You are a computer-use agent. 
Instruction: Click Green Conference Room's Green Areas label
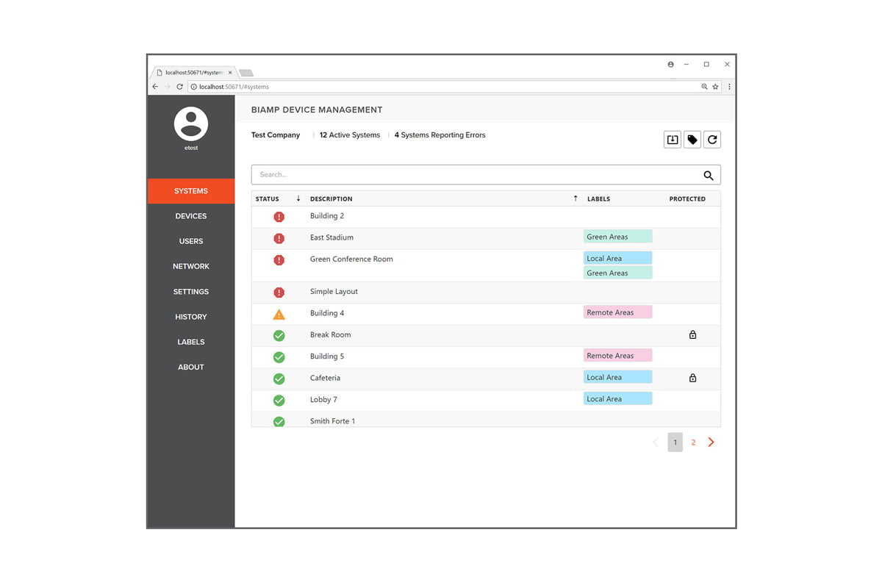pos(617,273)
